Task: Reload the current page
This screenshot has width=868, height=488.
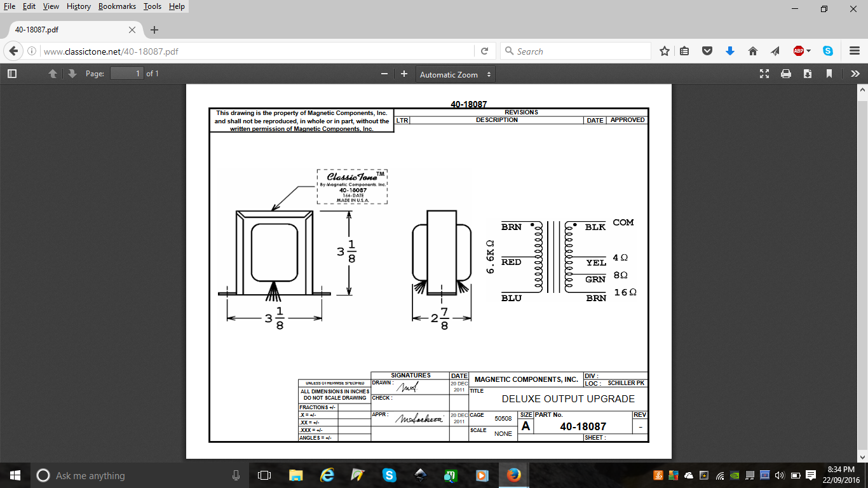Action: click(484, 51)
